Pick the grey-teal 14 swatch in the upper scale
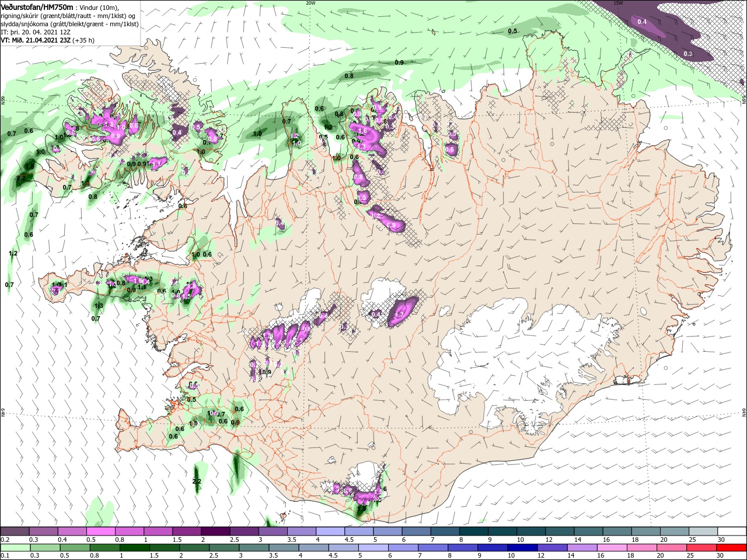 coord(589,531)
